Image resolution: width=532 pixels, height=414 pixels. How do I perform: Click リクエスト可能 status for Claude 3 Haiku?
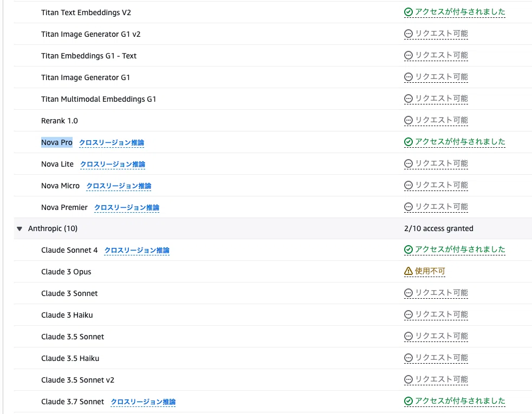[x=442, y=315]
